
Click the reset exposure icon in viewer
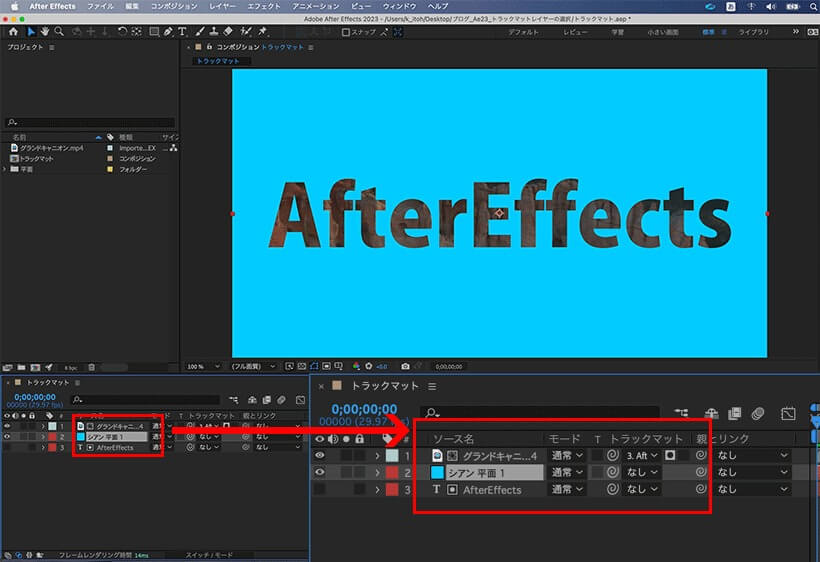[369, 366]
